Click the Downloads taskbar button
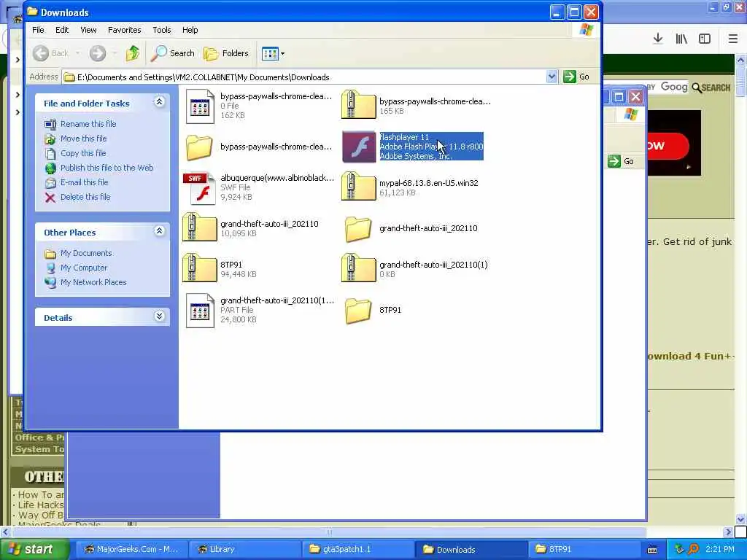Viewport: 747px width, 560px height. pyautogui.click(x=471, y=549)
